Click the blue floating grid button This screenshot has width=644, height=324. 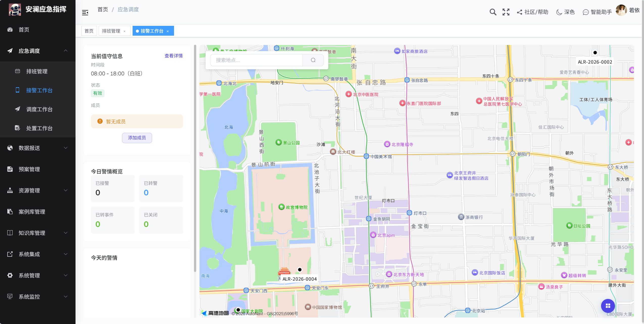(608, 306)
